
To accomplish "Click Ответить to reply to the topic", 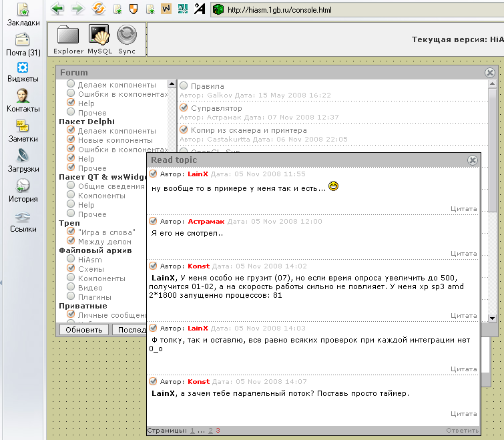I will (x=462, y=431).
